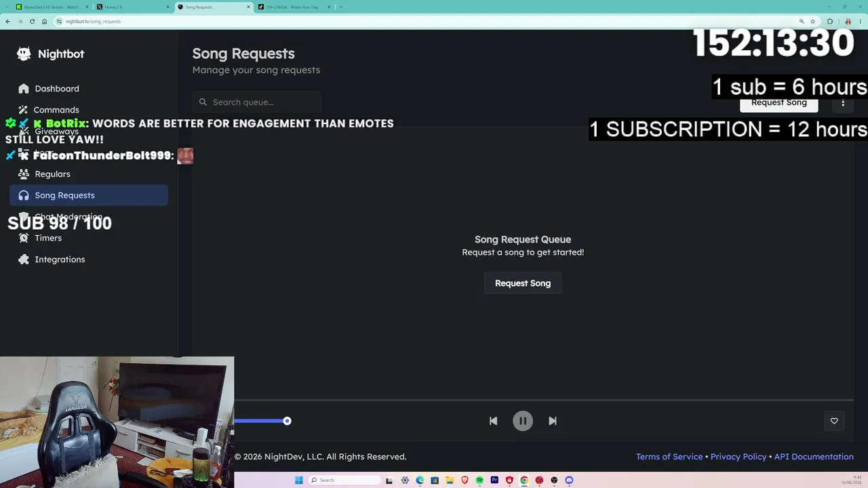This screenshot has width=868, height=488.
Task: Open Brave browser from the taskbar
Action: click(x=465, y=481)
